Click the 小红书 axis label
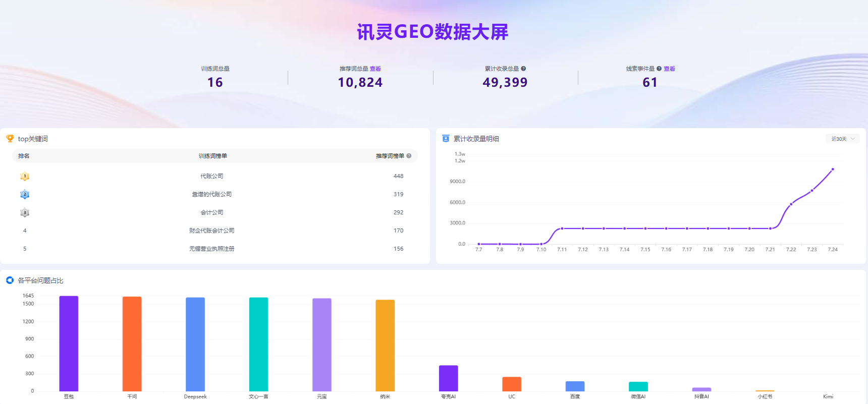 (765, 396)
